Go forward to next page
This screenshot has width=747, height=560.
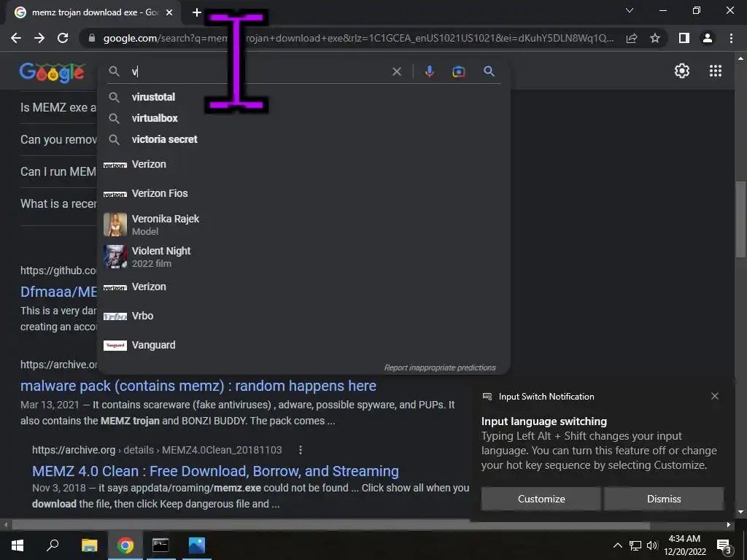coord(39,38)
